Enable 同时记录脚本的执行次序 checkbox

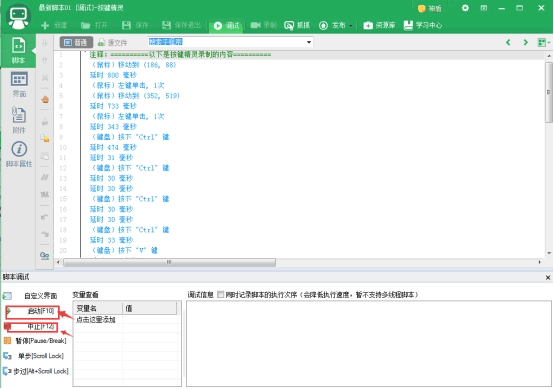pyautogui.click(x=221, y=294)
